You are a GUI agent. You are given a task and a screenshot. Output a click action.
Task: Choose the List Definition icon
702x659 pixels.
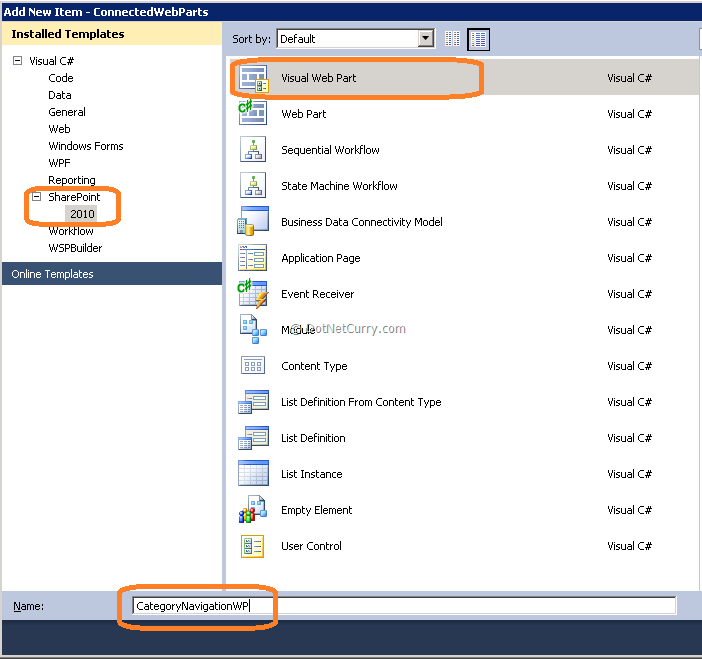click(x=253, y=438)
